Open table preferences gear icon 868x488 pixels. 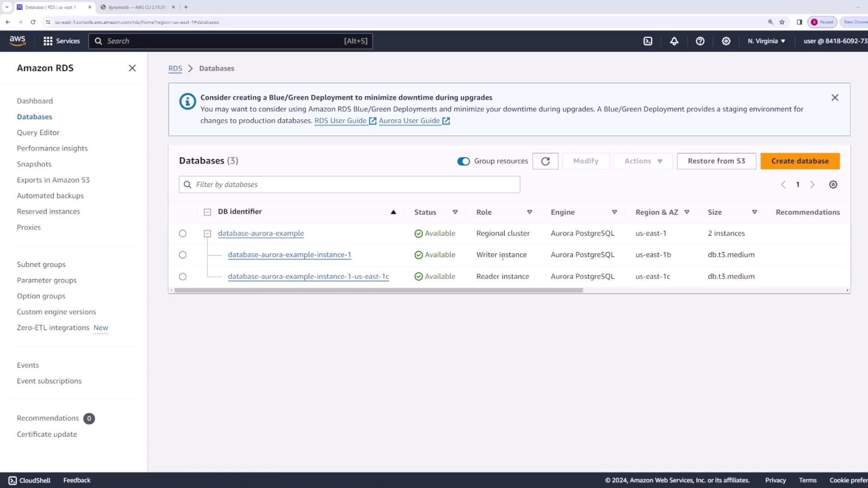[x=833, y=184]
